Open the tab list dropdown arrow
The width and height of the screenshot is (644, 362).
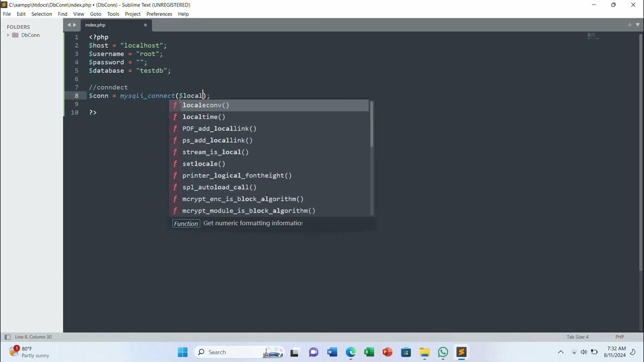pos(637,25)
